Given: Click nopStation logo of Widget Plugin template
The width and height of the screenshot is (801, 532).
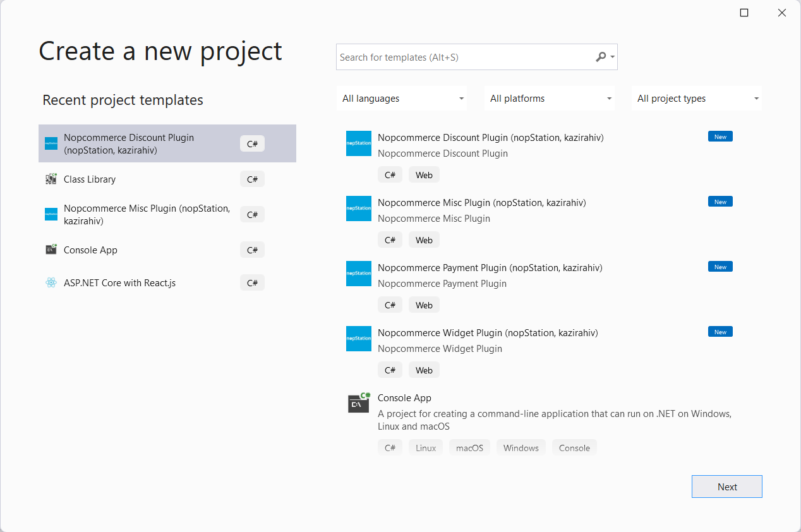Looking at the screenshot, I should pyautogui.click(x=359, y=339).
